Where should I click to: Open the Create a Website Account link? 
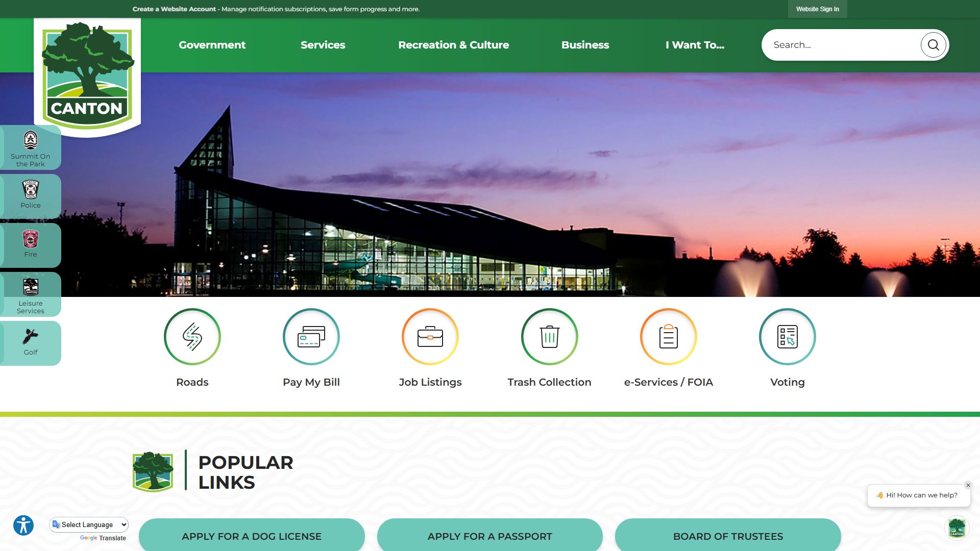[x=174, y=9]
